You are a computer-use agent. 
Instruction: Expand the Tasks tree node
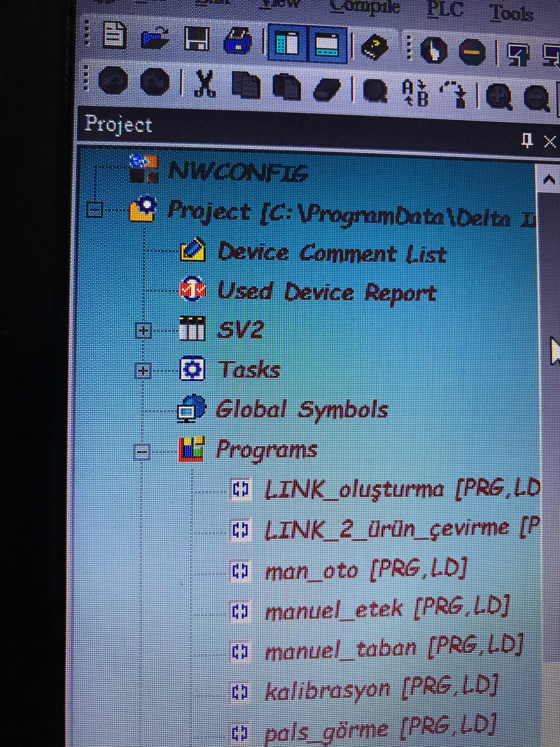[143, 371]
